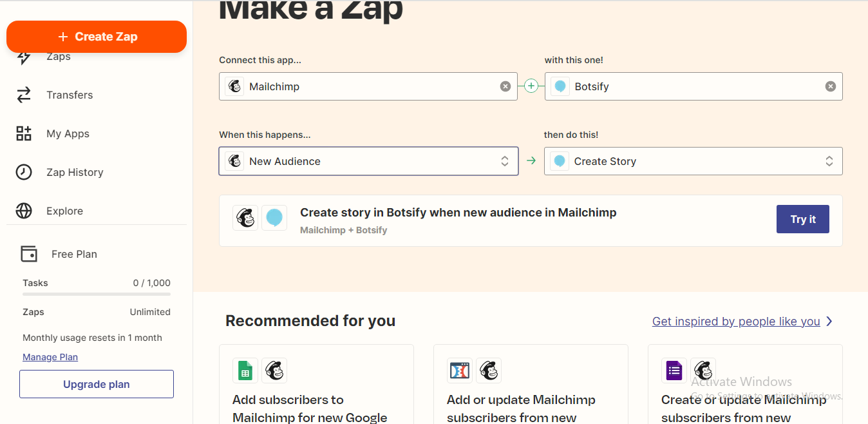Click the Zap History clock icon

point(24,172)
